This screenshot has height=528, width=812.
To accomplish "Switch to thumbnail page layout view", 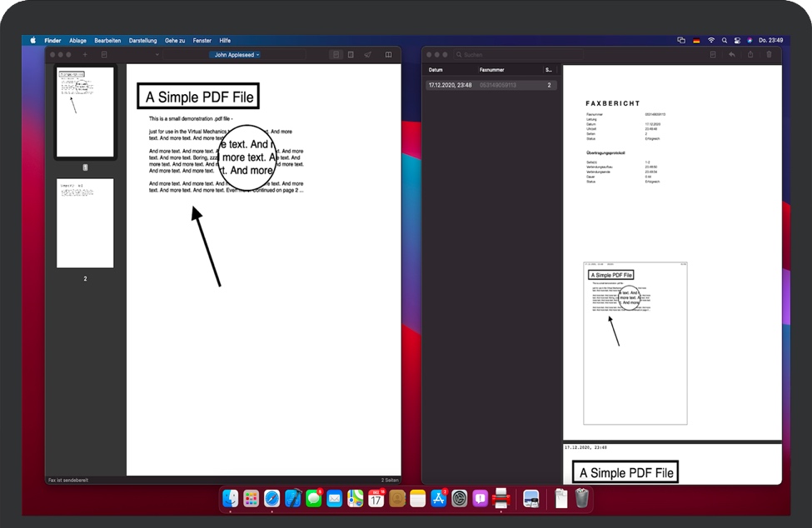I will [351, 54].
